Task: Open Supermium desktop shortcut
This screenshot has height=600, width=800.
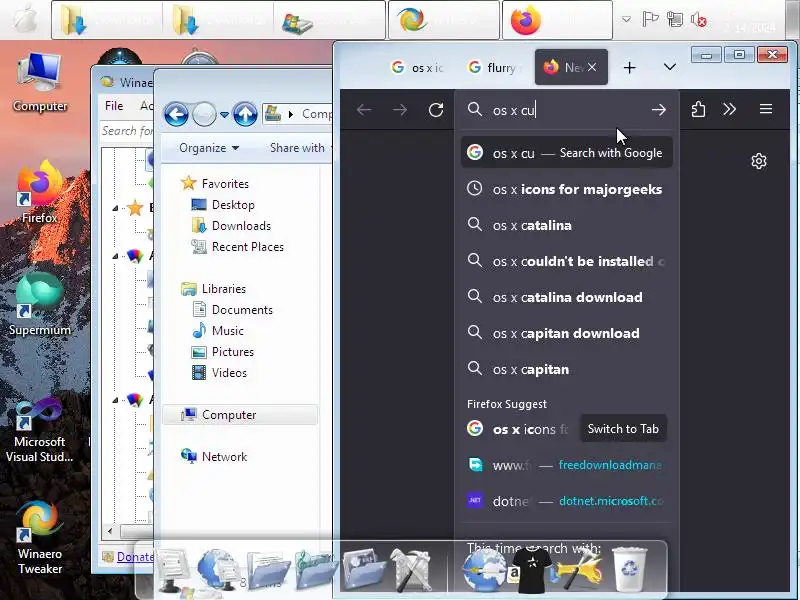Action: [40, 305]
